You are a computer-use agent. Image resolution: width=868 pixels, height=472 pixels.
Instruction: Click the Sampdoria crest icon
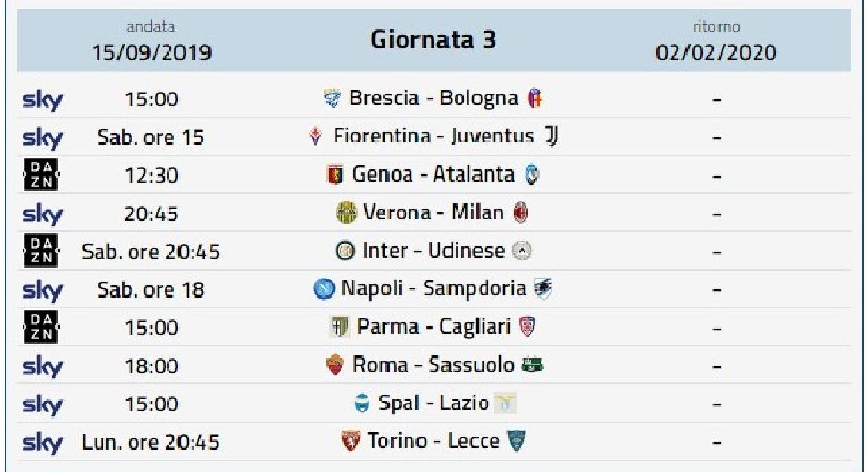point(542,288)
